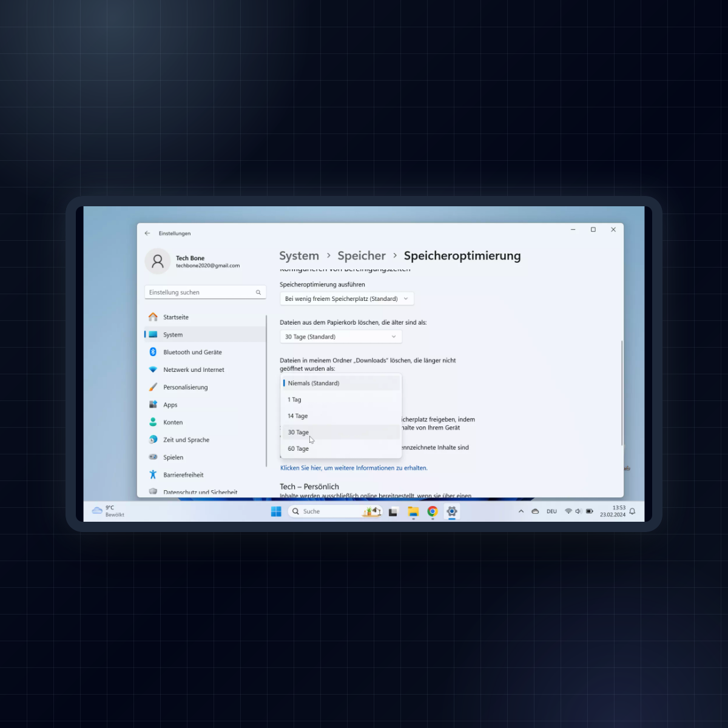Image resolution: width=728 pixels, height=728 pixels.
Task: Go back with the arrow in Einstellungen
Action: (x=147, y=233)
